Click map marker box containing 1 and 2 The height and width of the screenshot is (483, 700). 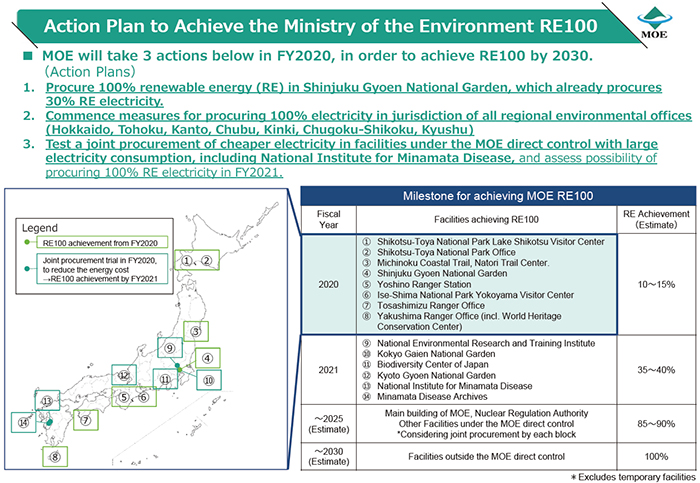197,260
